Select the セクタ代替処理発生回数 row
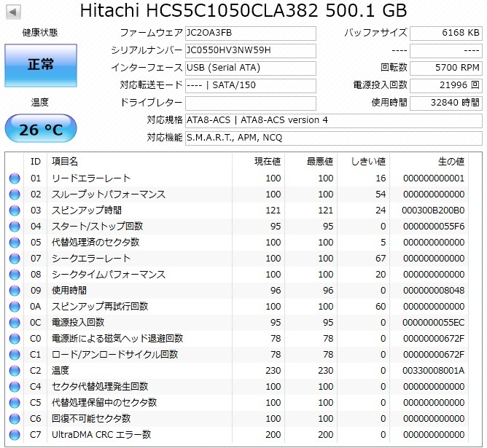This screenshot has height=448, width=487. click(x=238, y=387)
